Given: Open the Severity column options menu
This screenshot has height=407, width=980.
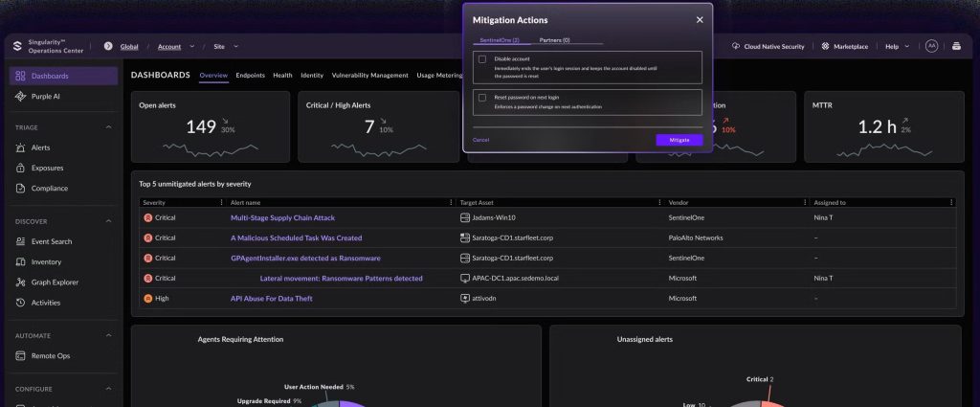Looking at the screenshot, I should (x=222, y=203).
